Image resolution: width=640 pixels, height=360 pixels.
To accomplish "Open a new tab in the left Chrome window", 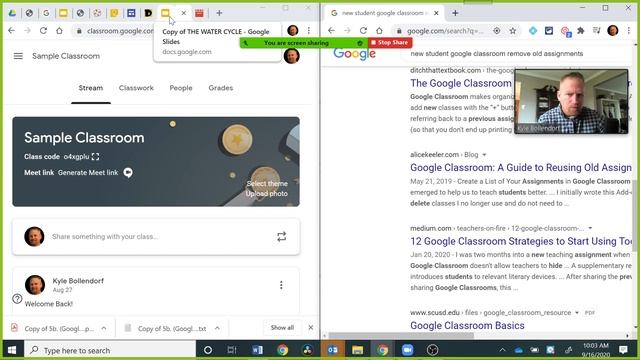I will (219, 13).
